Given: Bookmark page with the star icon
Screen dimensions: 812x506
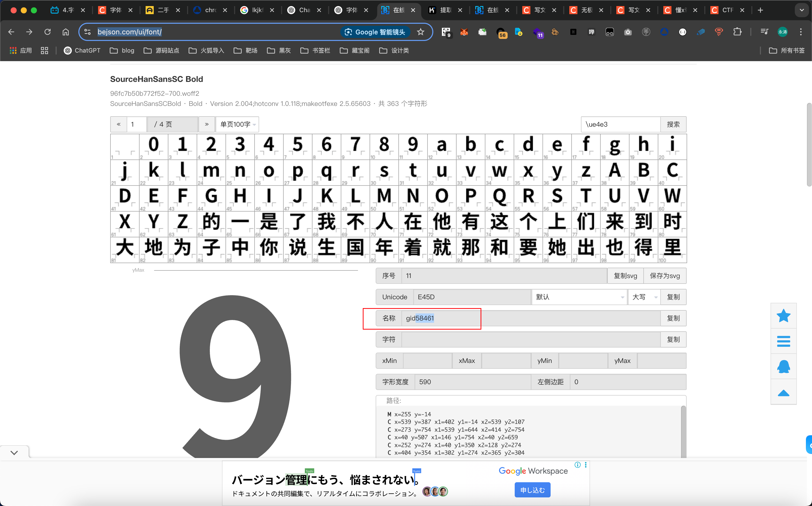Looking at the screenshot, I should point(420,32).
